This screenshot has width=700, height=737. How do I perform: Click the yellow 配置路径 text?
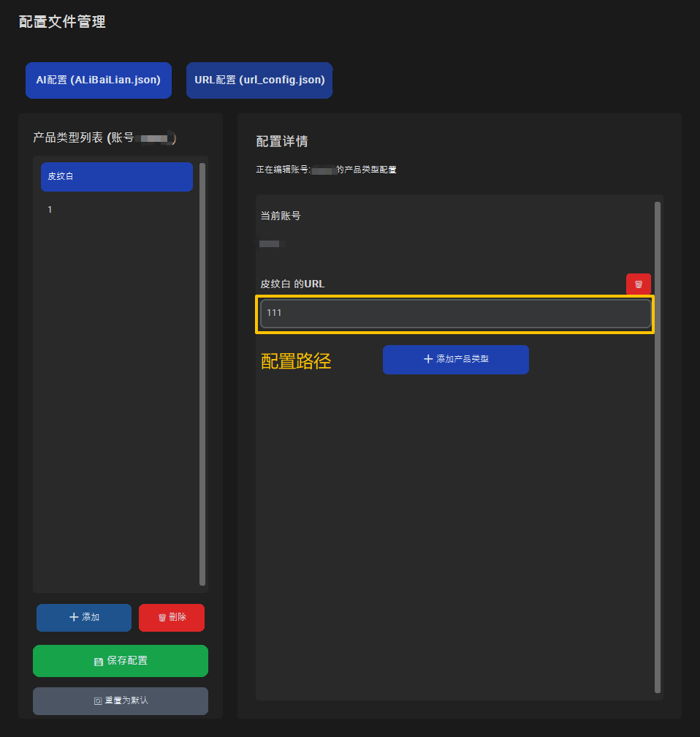(296, 361)
